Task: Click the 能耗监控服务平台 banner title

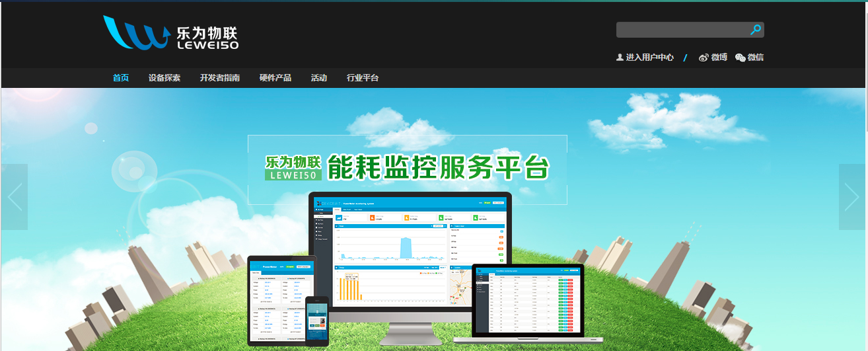Action: [x=439, y=168]
